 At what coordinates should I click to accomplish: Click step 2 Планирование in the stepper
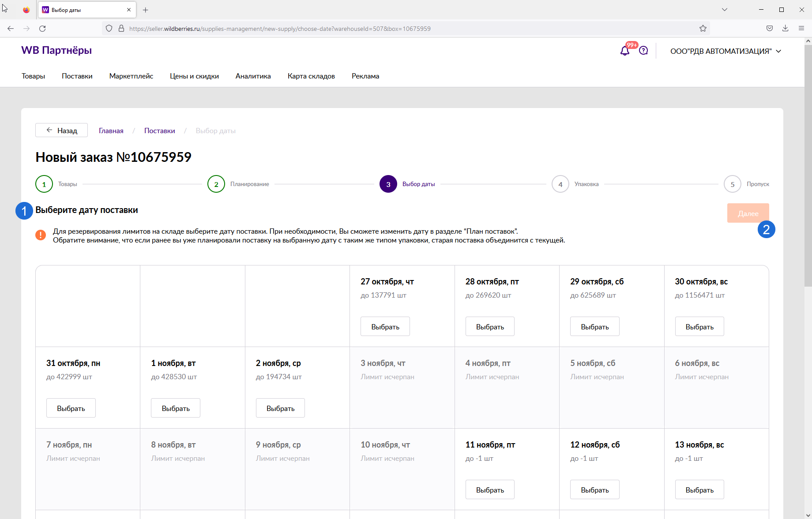(216, 184)
